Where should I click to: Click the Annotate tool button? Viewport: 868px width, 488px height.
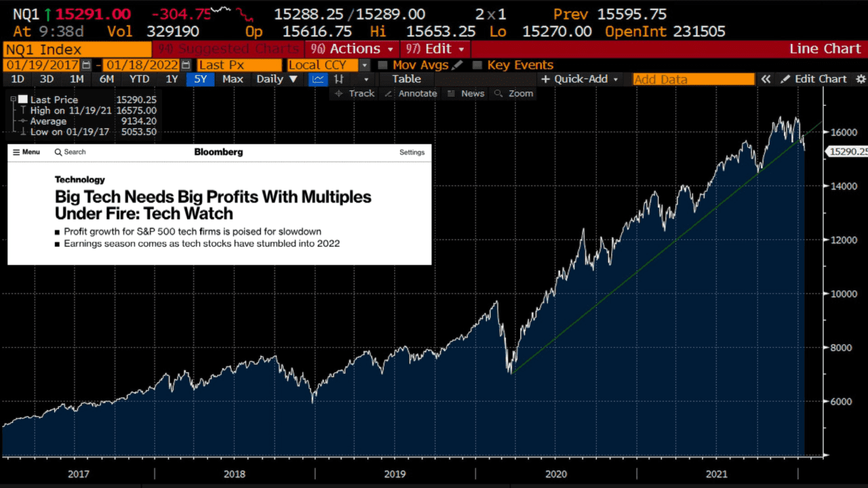point(411,94)
